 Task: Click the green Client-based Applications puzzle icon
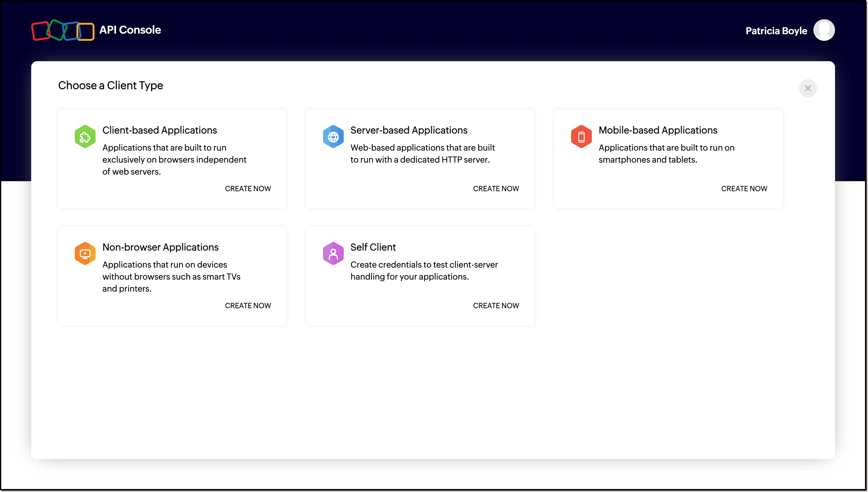pos(85,136)
